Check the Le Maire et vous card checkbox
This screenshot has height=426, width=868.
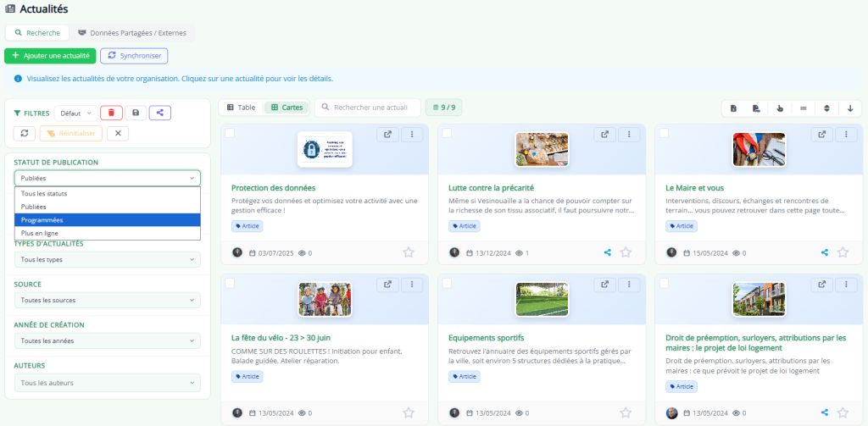point(664,133)
